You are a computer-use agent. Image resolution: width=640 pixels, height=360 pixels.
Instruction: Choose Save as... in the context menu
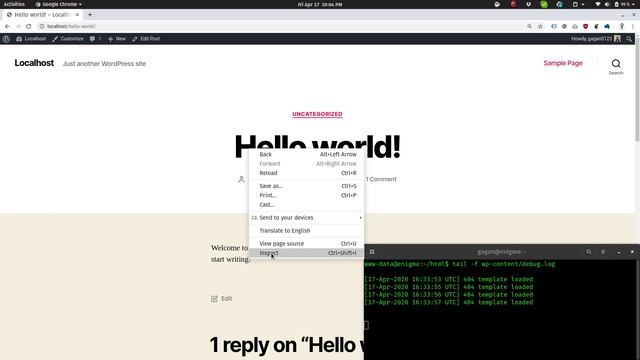(307, 186)
